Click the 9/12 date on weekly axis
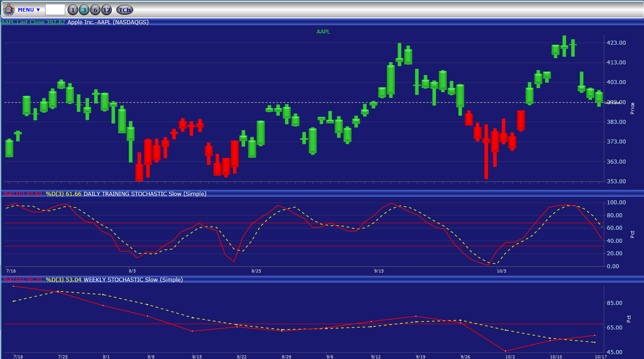 pyautogui.click(x=376, y=356)
